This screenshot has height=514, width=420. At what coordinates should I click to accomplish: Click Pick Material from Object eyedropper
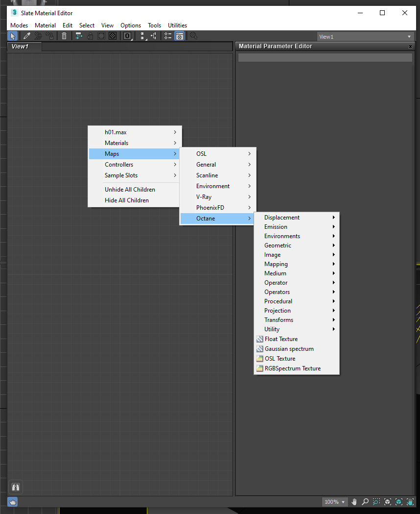(27, 36)
